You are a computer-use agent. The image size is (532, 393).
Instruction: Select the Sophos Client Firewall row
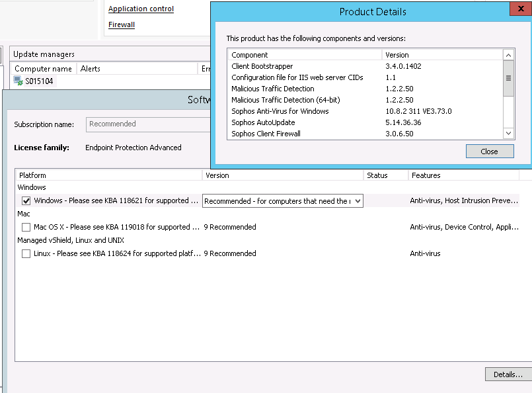tap(365, 134)
